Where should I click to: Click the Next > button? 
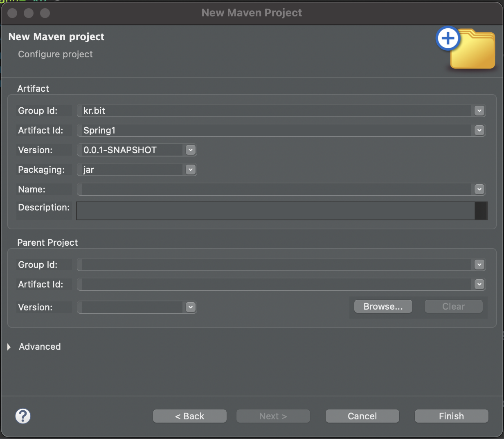pos(273,416)
